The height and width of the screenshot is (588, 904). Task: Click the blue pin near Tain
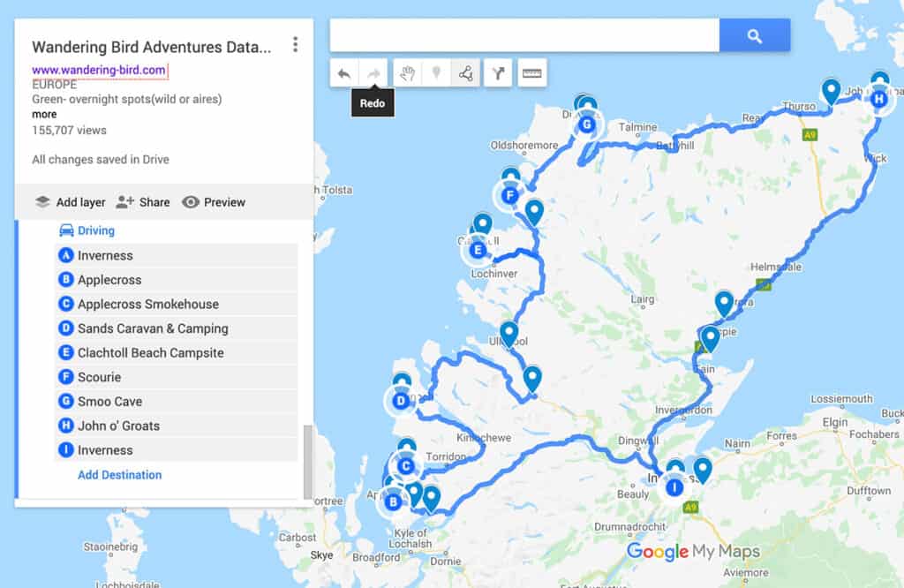tap(710, 338)
